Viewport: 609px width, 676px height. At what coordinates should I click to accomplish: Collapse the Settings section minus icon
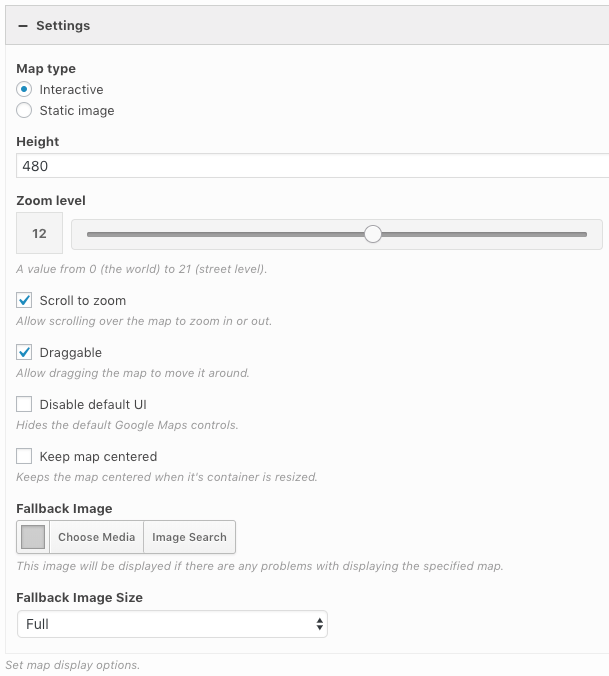click(x=22, y=26)
